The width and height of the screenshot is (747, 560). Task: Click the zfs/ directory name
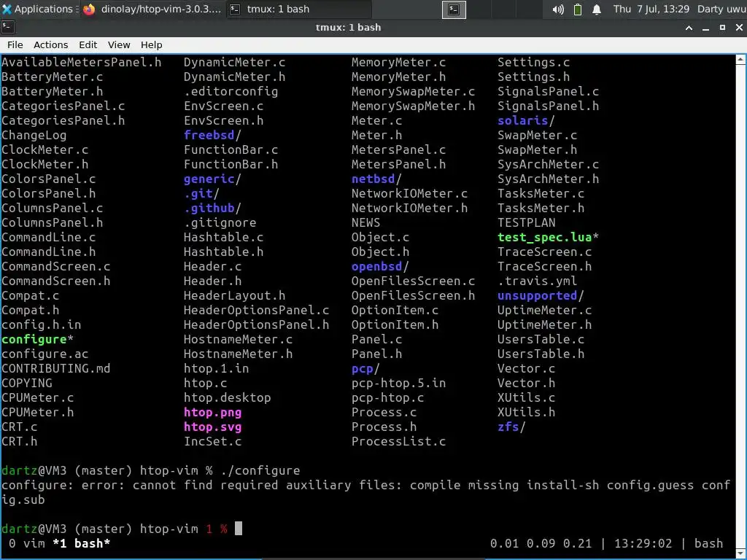point(511,427)
